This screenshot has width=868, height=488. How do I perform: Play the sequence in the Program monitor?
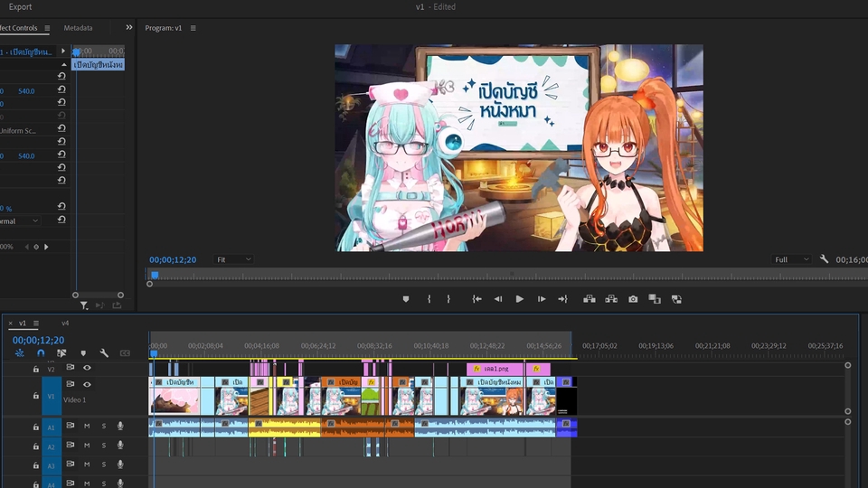pos(519,299)
